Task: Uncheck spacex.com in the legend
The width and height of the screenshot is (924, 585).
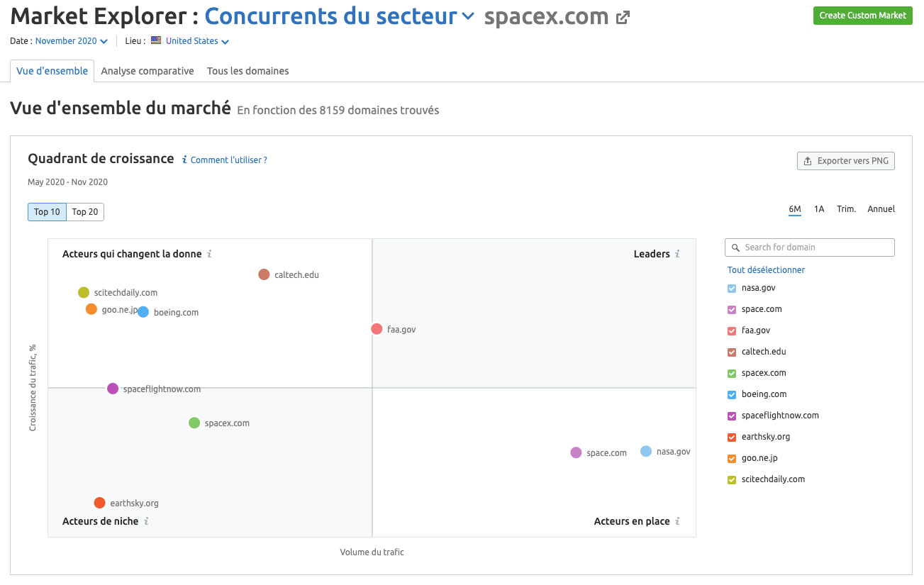Action: [x=732, y=374]
